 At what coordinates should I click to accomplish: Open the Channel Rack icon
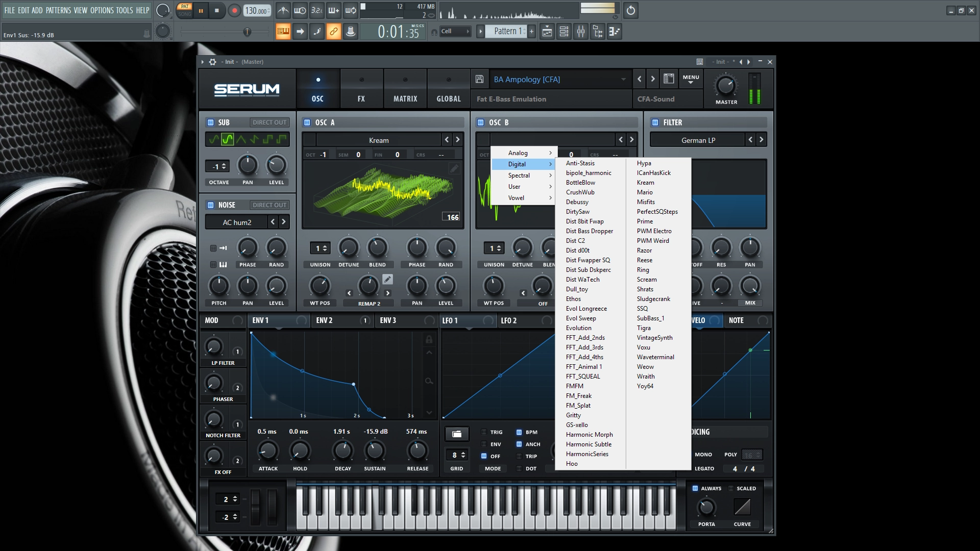click(x=564, y=32)
